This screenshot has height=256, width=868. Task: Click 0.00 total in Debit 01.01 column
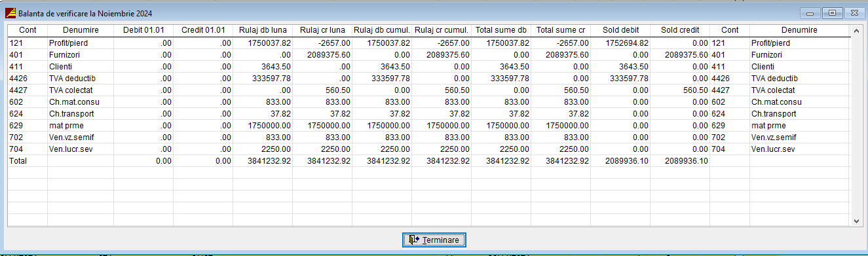tap(164, 161)
